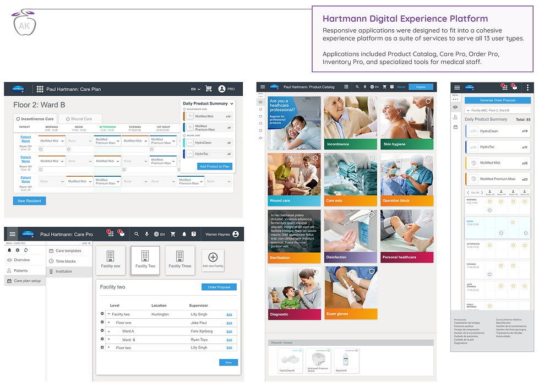Click the Order Proposal button
Screen dimensions: 539x392
219,287
